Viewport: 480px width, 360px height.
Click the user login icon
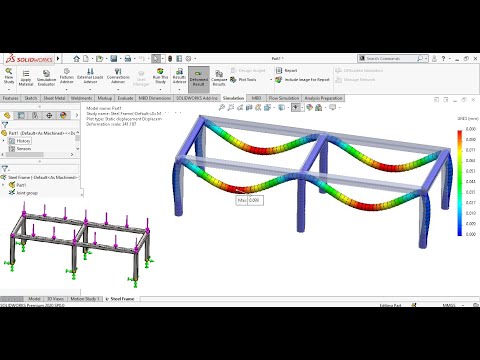tap(434, 59)
